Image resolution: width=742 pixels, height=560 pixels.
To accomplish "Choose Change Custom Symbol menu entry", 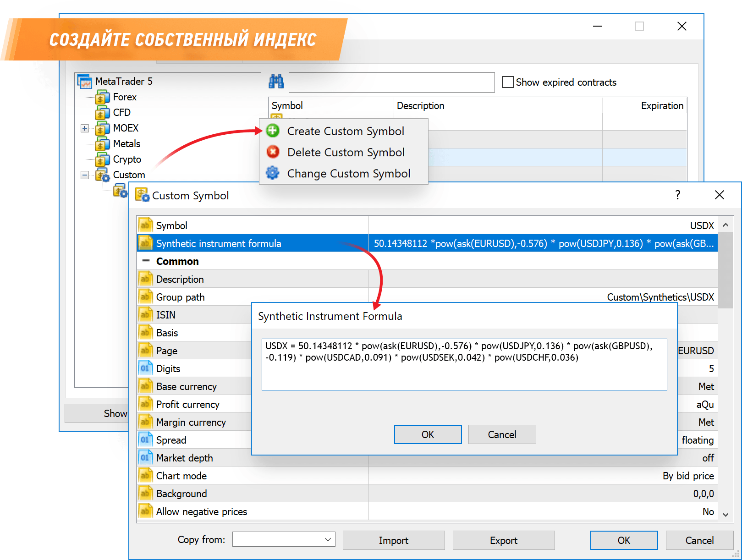I will (x=348, y=173).
